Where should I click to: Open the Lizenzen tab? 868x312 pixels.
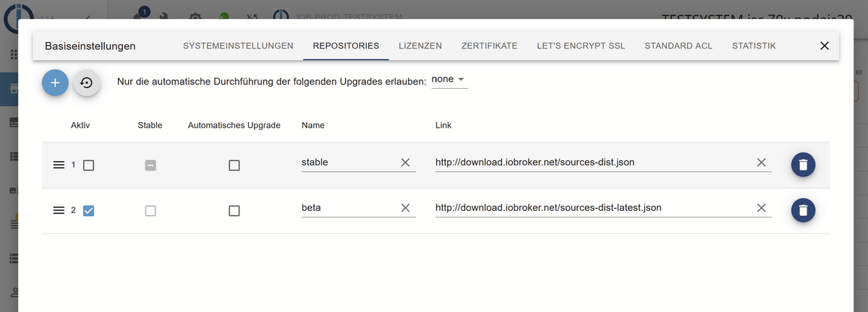point(420,45)
